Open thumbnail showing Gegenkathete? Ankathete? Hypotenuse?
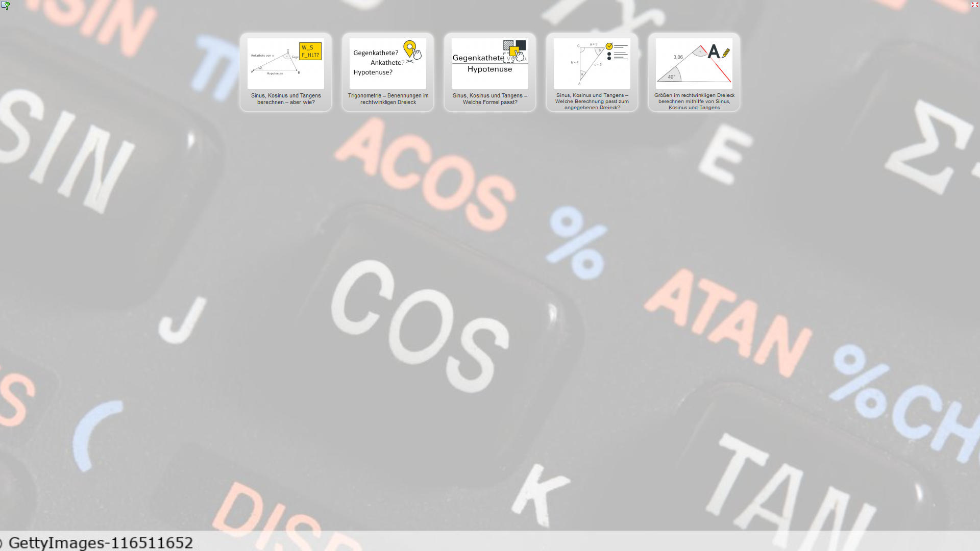This screenshot has height=551, width=980. pos(388,63)
